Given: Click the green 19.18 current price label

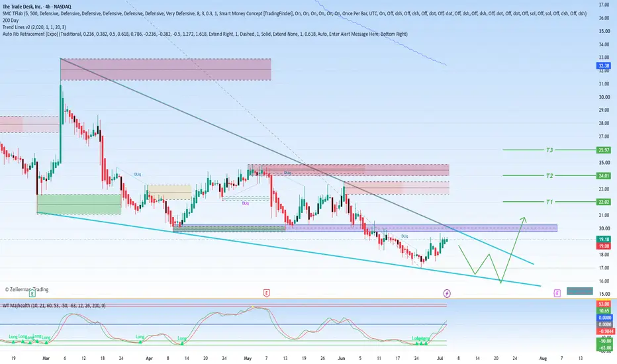Looking at the screenshot, I should (604, 240).
